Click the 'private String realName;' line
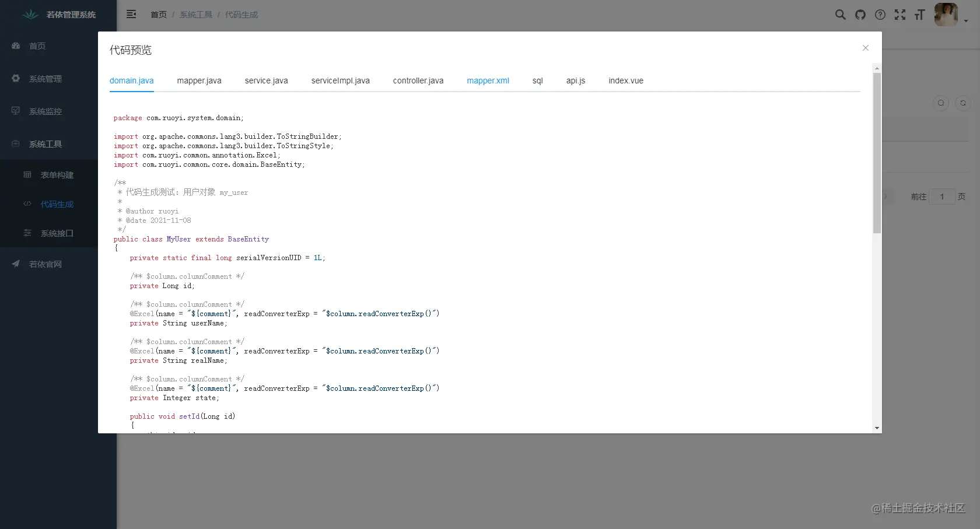This screenshot has width=980, height=529. click(178, 360)
